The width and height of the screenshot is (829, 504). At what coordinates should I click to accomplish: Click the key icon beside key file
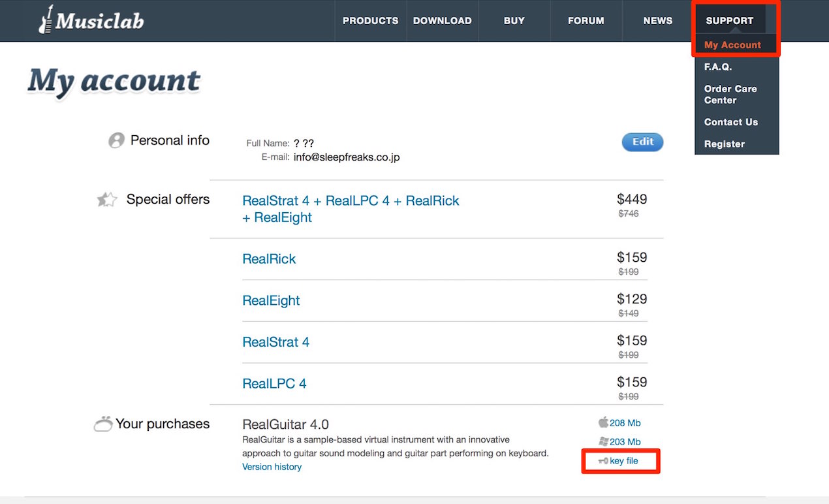(602, 461)
